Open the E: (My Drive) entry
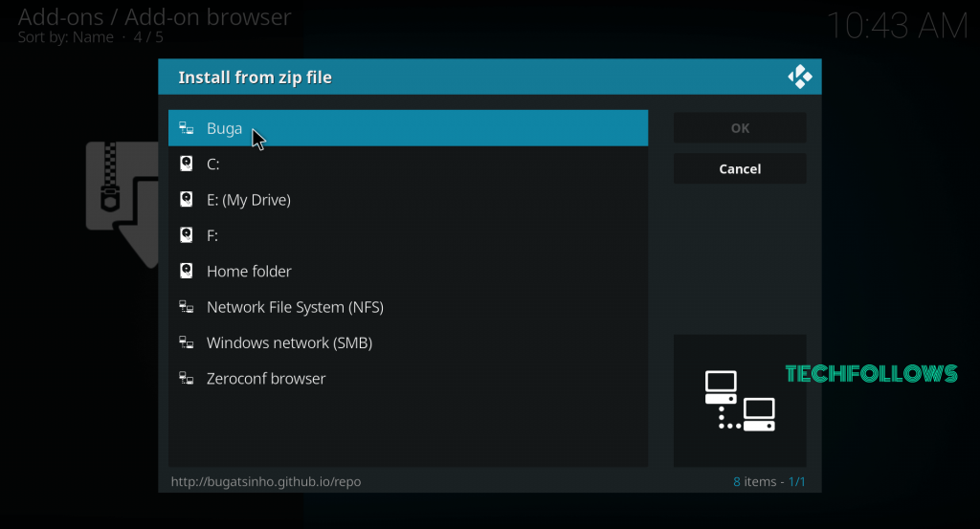 408,200
